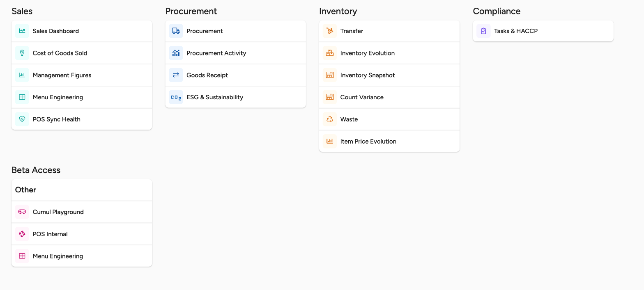Open the Transfer label
The image size is (644, 290).
[x=352, y=31]
